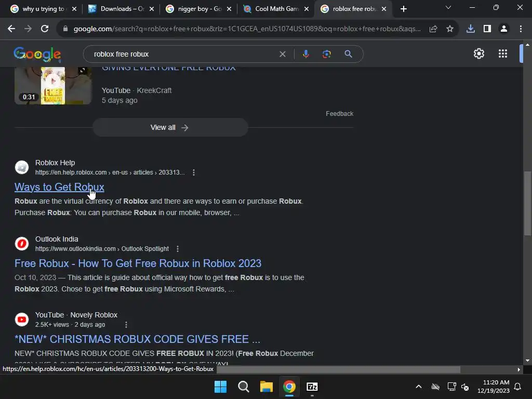Image resolution: width=532 pixels, height=399 pixels.
Task: Open site information lock icon
Action: (x=65, y=29)
